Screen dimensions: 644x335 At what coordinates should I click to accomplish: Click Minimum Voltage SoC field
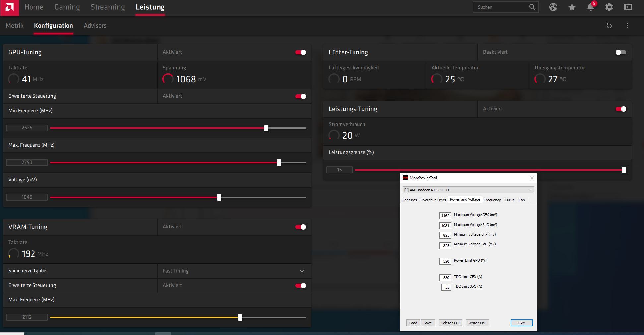(x=445, y=246)
